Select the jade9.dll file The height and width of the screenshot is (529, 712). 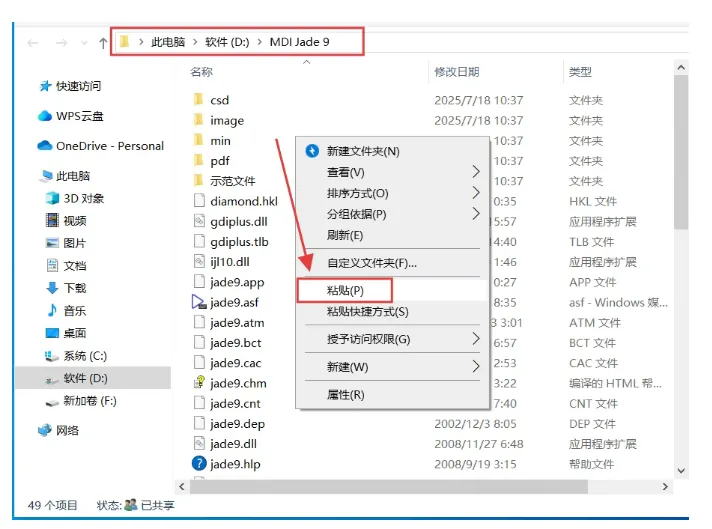(x=233, y=444)
